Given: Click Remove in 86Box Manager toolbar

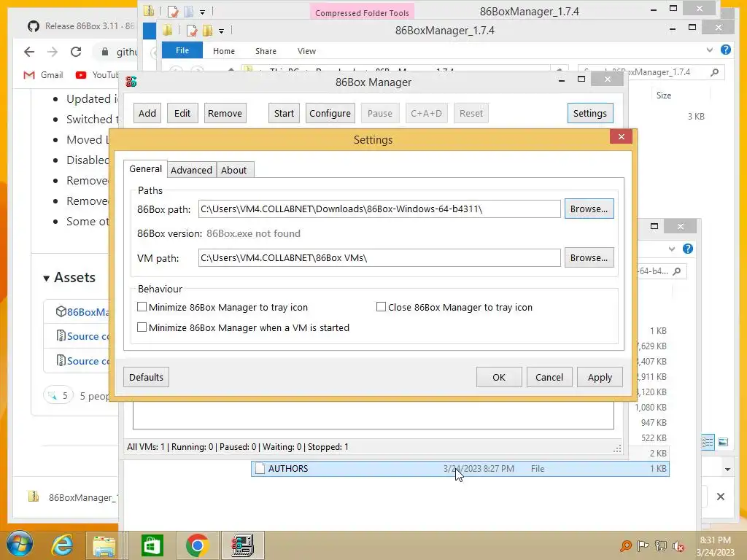Looking at the screenshot, I should point(225,113).
